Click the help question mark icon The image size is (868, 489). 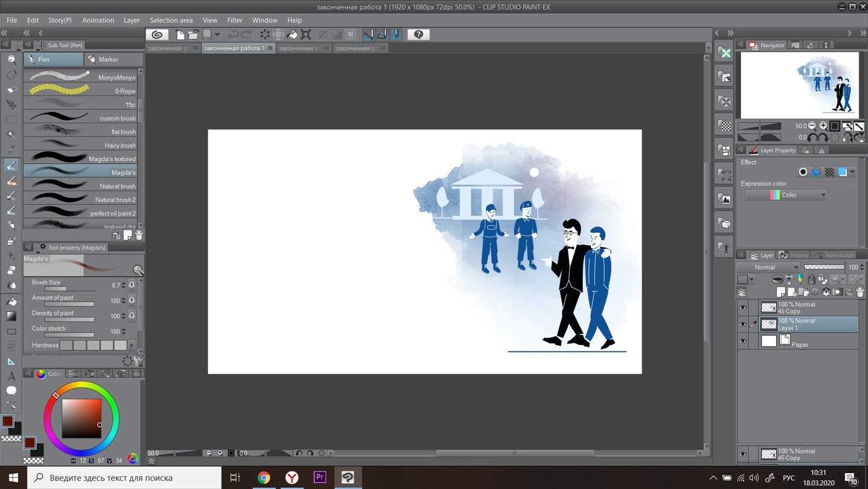[418, 35]
